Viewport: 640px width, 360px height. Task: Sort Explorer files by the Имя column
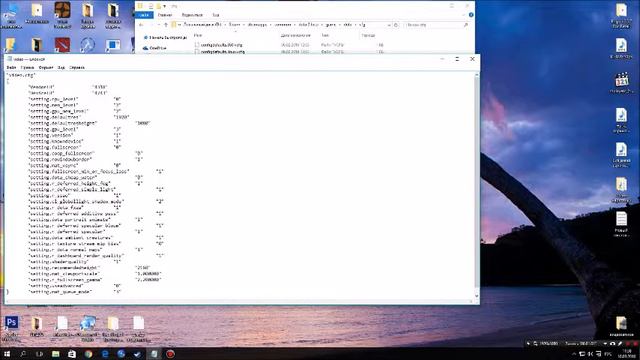coord(198,36)
